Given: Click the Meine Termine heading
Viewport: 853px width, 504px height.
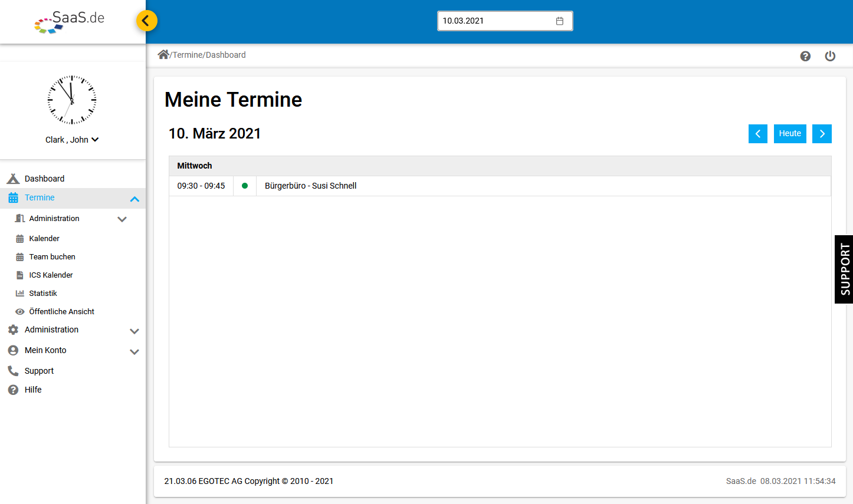Looking at the screenshot, I should [233, 100].
